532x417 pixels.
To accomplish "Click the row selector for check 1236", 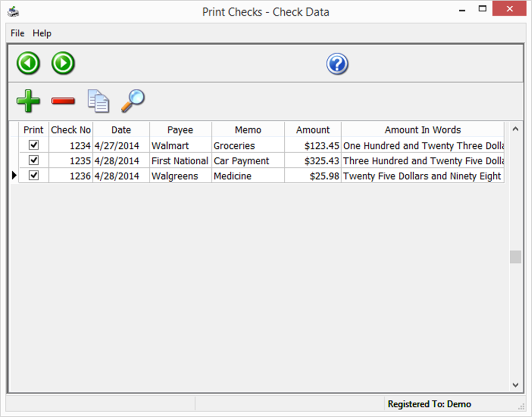I will coord(14,175).
